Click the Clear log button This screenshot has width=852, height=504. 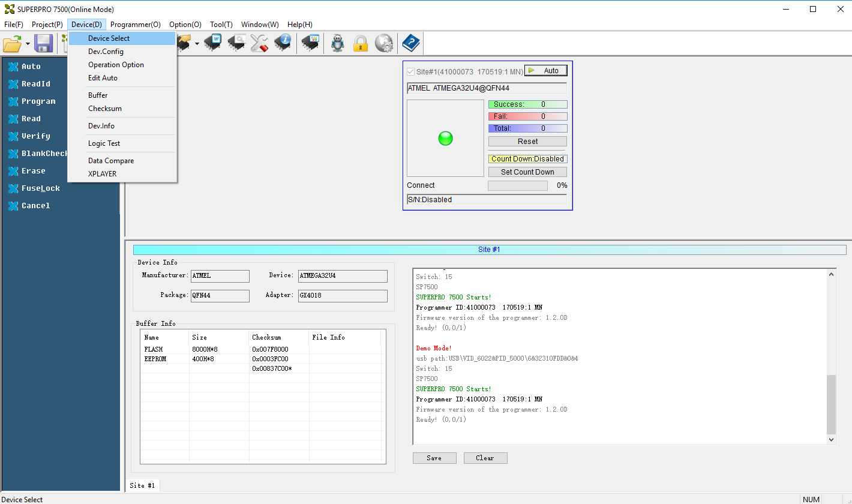pyautogui.click(x=485, y=458)
